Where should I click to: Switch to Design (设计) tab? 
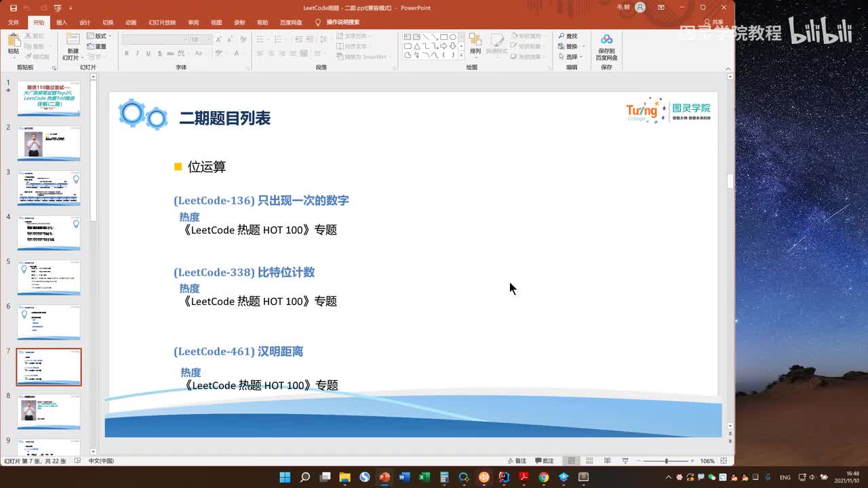pyautogui.click(x=85, y=22)
